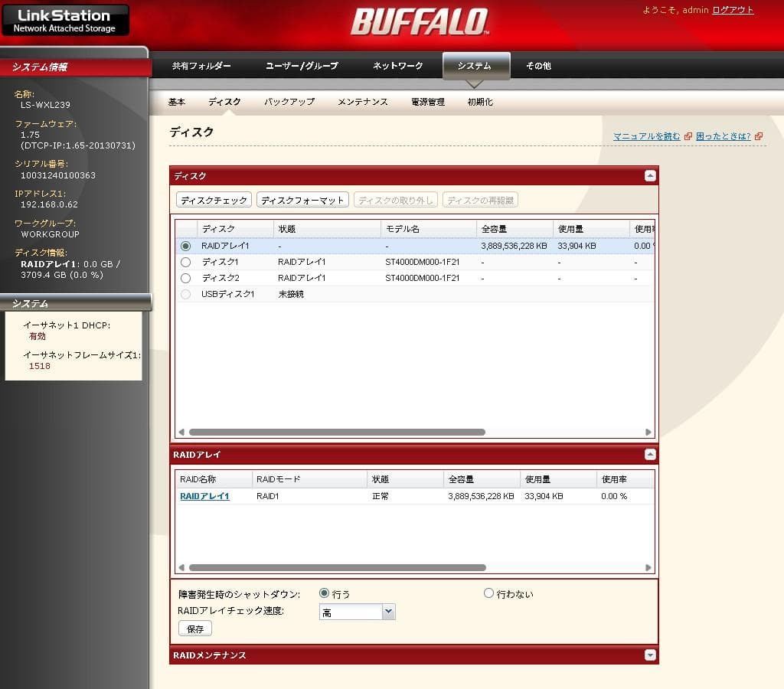Screen dimensions: 784x689
Task: Click the ディスクフォーマット button
Action: (x=302, y=200)
